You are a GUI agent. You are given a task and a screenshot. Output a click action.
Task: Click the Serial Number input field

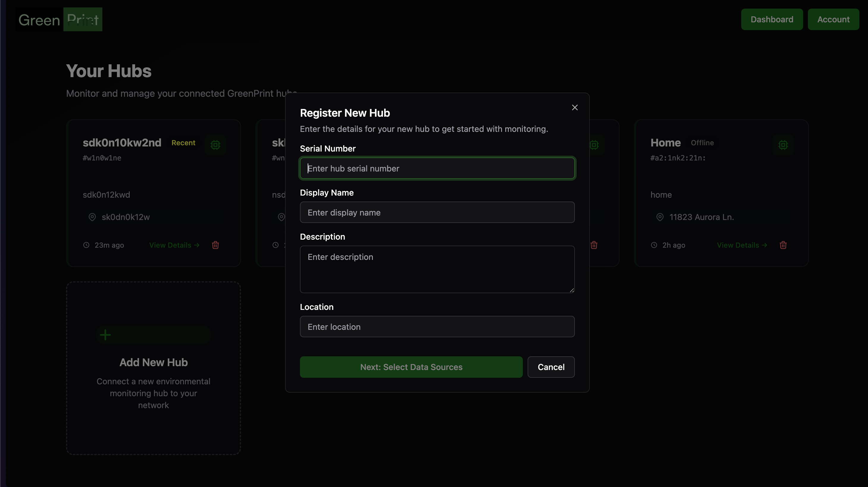coord(437,168)
